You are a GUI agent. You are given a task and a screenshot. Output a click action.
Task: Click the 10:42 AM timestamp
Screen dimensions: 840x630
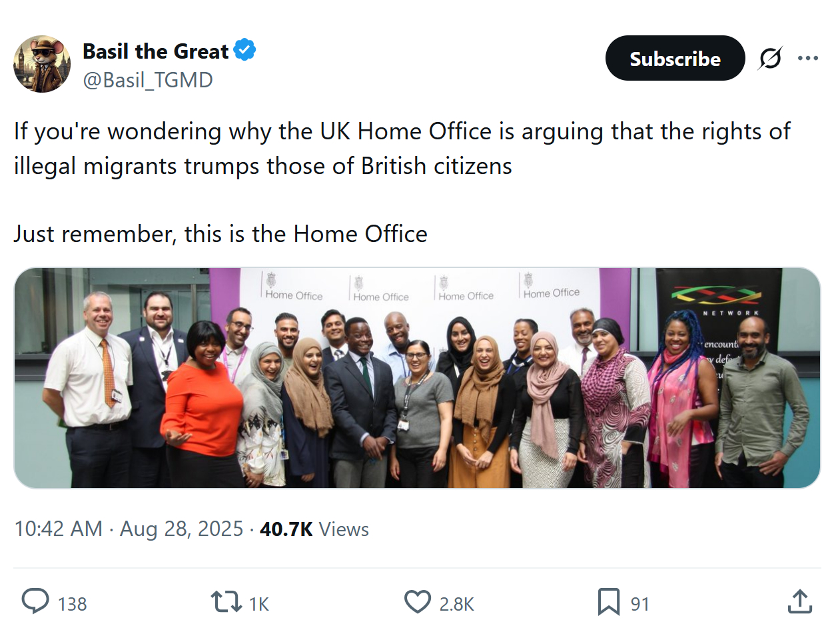point(59,529)
